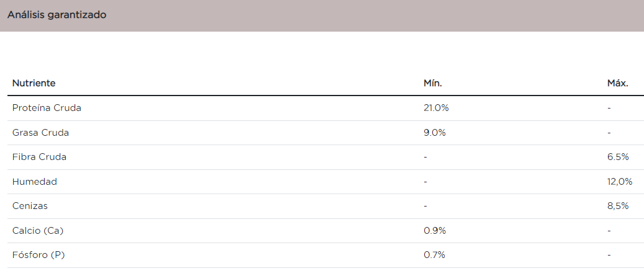Select the Grasa Cruda row label
This screenshot has height=276, width=644.
[40, 133]
